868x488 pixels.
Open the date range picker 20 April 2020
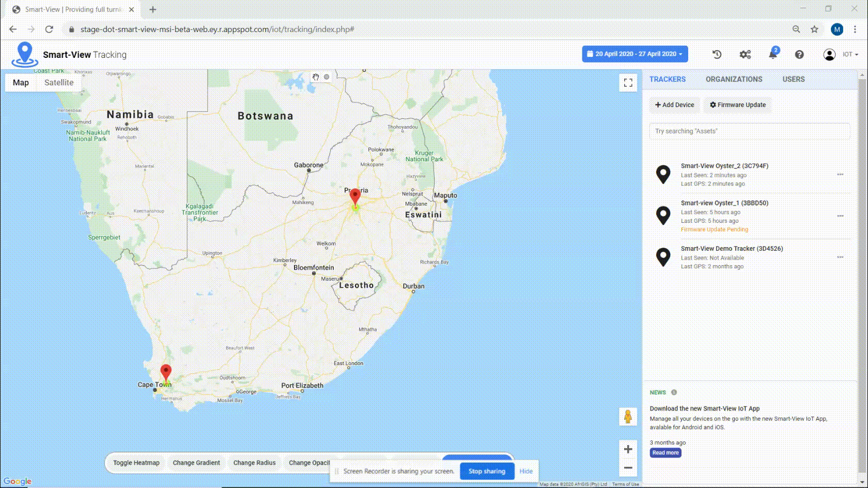[x=635, y=54]
